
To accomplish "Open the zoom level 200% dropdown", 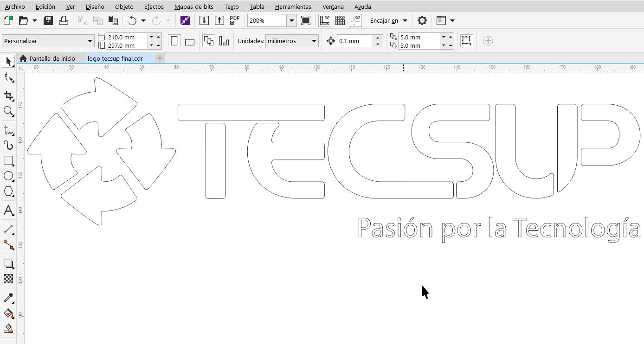I will [291, 20].
